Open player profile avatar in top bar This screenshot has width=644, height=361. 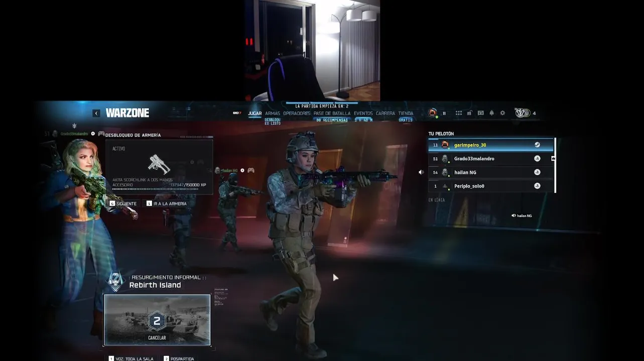pos(433,113)
